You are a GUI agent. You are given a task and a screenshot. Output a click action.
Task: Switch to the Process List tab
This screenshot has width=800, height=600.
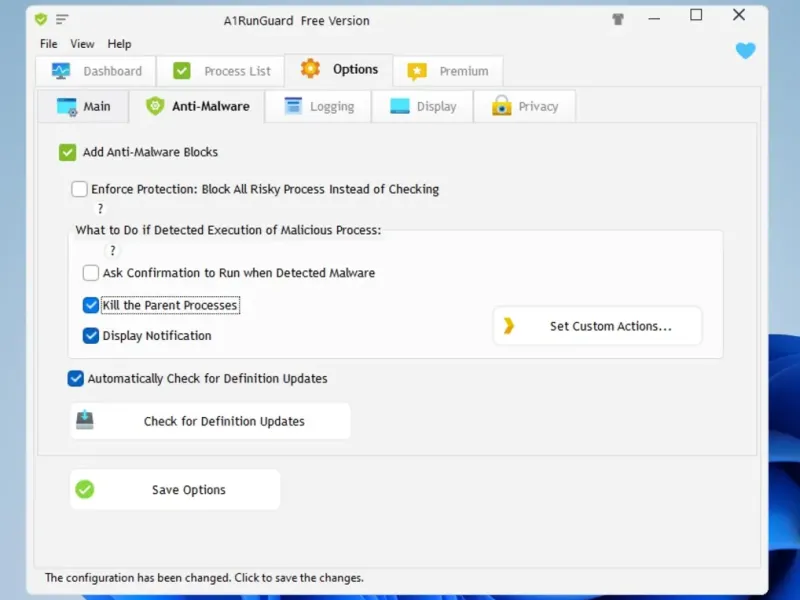coord(221,71)
